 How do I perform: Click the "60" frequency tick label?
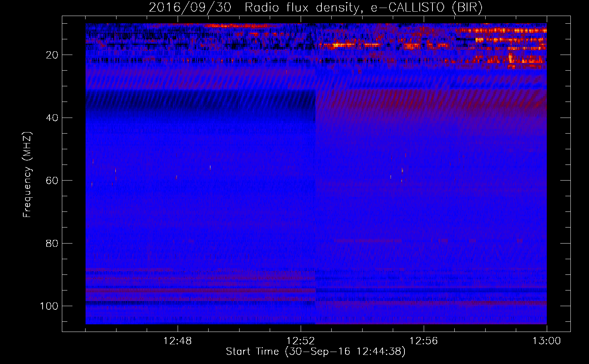tap(52, 181)
